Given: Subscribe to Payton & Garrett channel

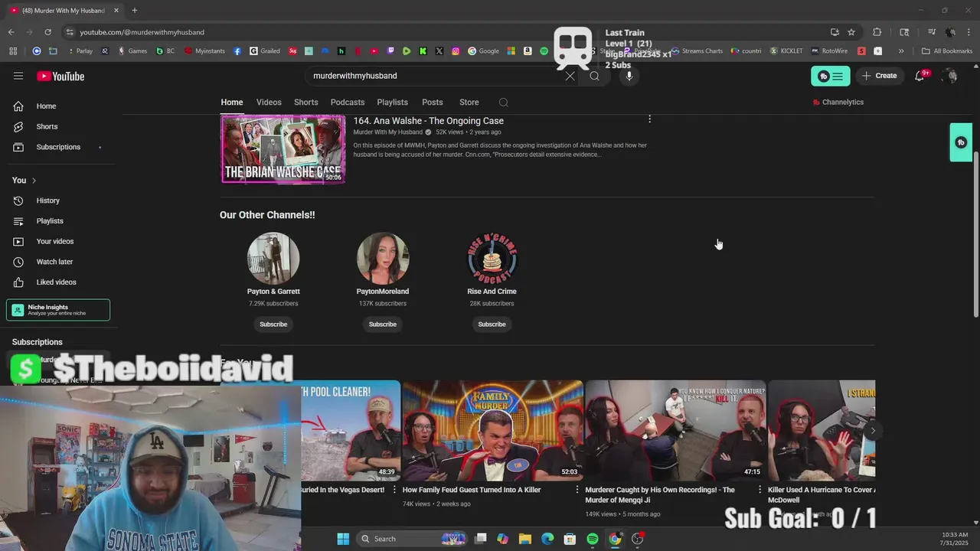Looking at the screenshot, I should (x=273, y=324).
